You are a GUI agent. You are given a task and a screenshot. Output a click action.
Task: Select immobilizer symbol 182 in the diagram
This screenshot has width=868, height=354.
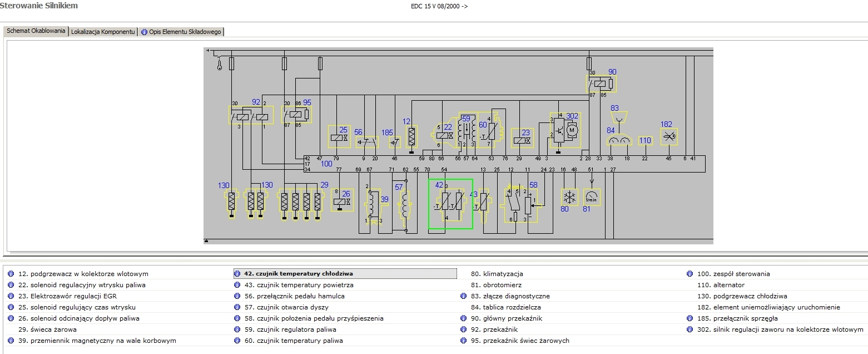pos(668,136)
